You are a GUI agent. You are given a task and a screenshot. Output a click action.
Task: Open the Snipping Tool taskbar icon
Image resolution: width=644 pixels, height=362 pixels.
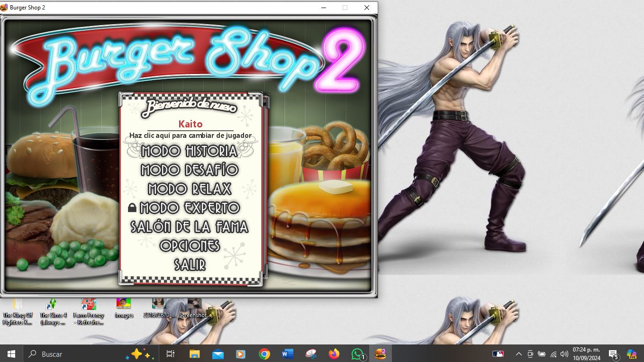tap(310, 354)
